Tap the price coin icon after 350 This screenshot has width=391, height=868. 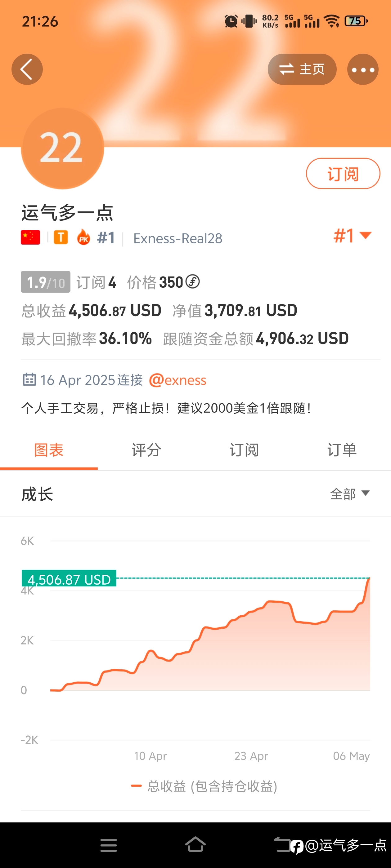(193, 281)
